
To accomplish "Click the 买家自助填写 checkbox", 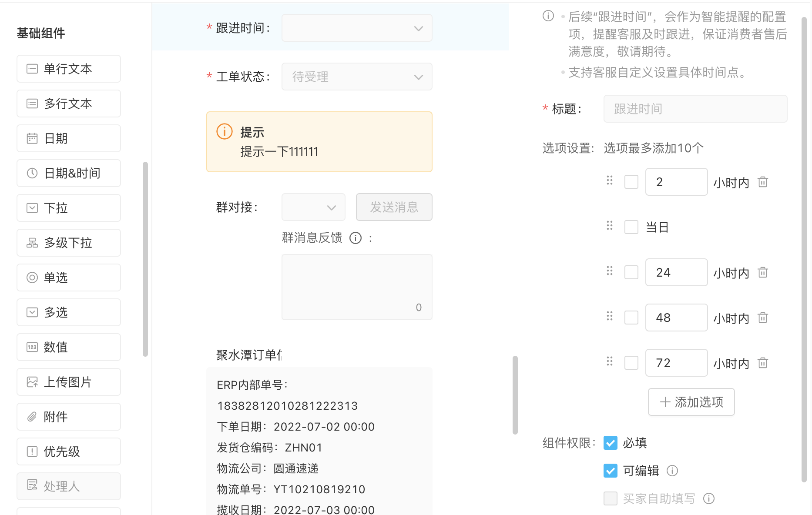I will click(611, 498).
